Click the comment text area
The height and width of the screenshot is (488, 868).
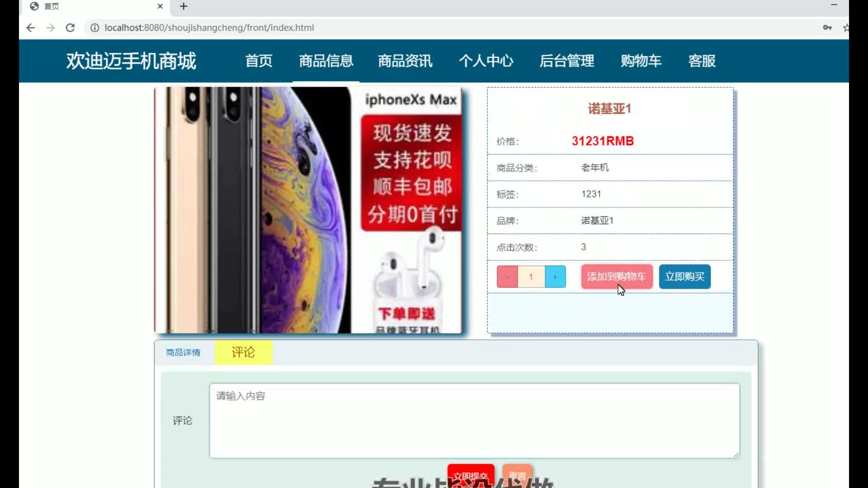coord(474,420)
